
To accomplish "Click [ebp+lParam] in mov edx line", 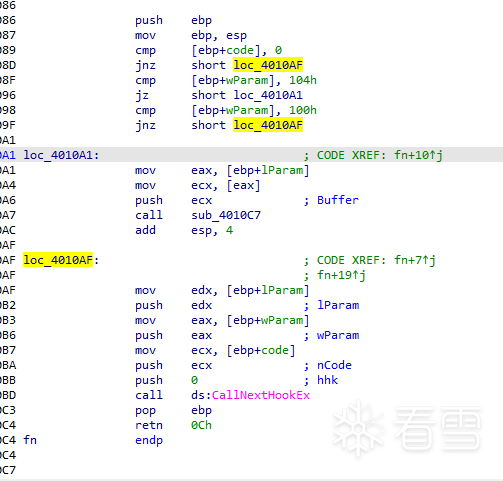I will click(x=268, y=290).
